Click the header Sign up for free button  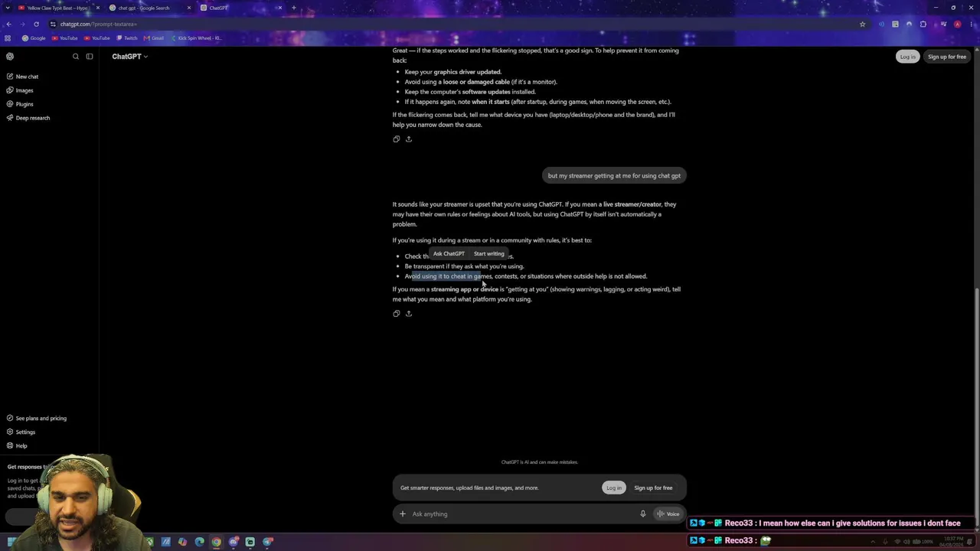[947, 57]
